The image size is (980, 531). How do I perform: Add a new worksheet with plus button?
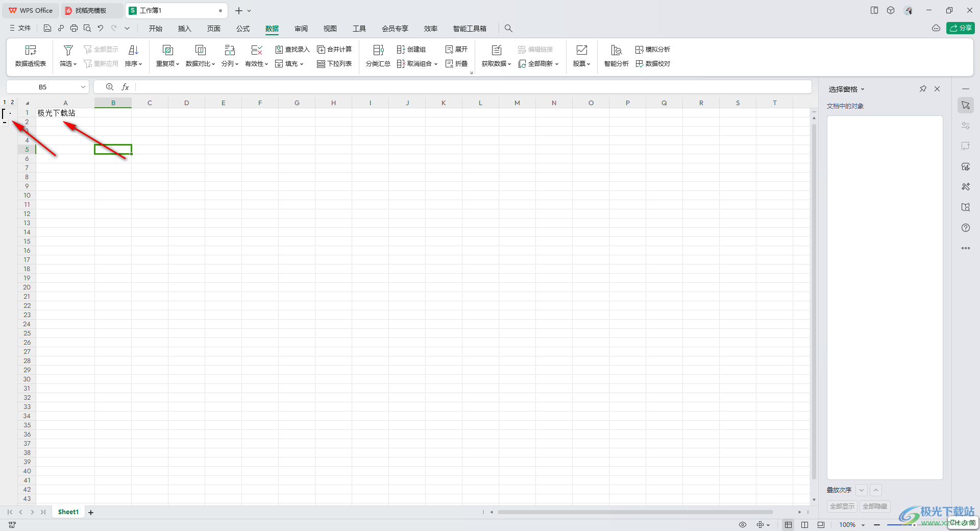[91, 513]
